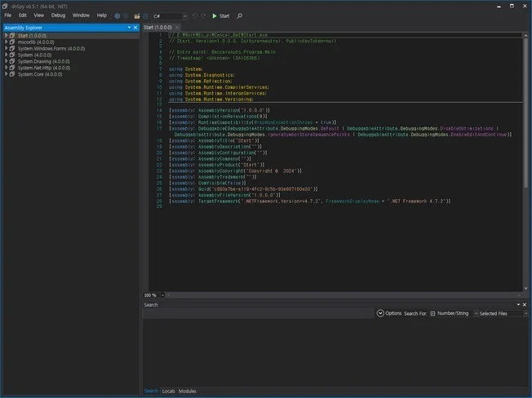This screenshot has height=398, width=532.
Task: Click the System.Drawing assembly icon
Action: [12, 61]
